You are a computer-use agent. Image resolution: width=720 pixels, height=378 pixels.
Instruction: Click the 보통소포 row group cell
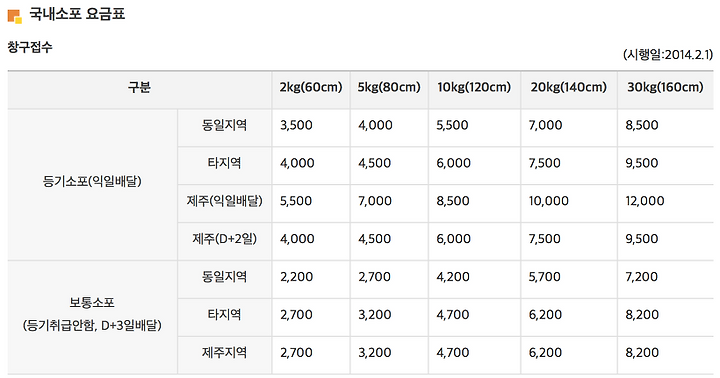coord(92,314)
